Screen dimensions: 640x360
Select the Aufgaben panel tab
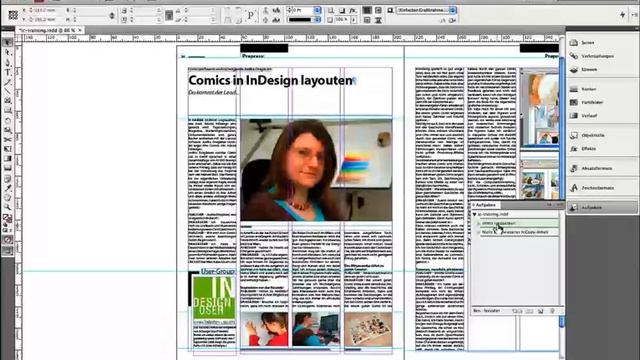pos(485,205)
